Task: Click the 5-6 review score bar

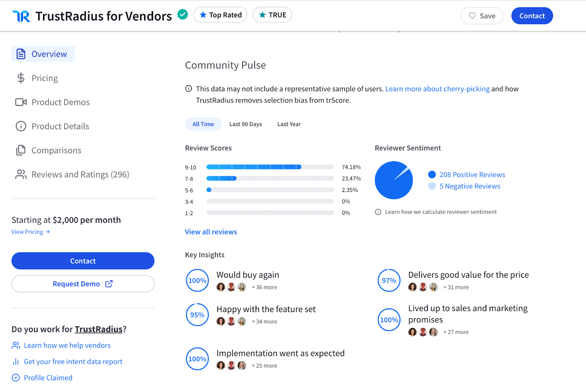Action: (270, 190)
